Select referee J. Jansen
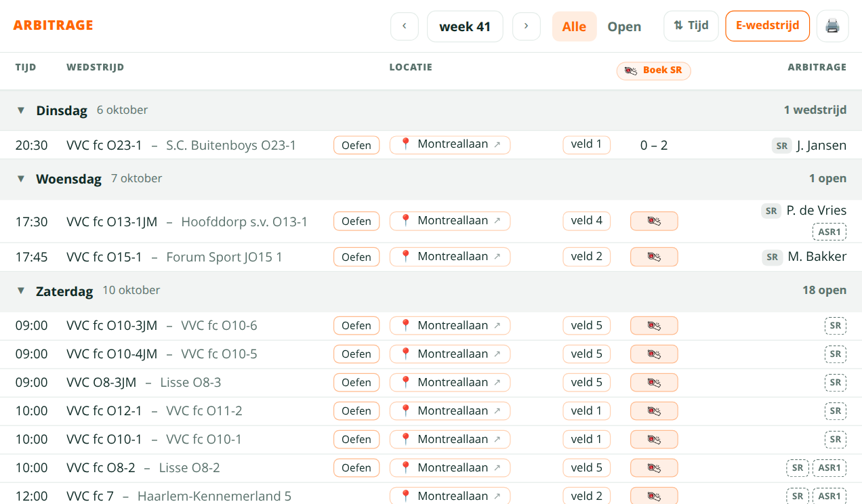This screenshot has width=862, height=504. pos(821,146)
